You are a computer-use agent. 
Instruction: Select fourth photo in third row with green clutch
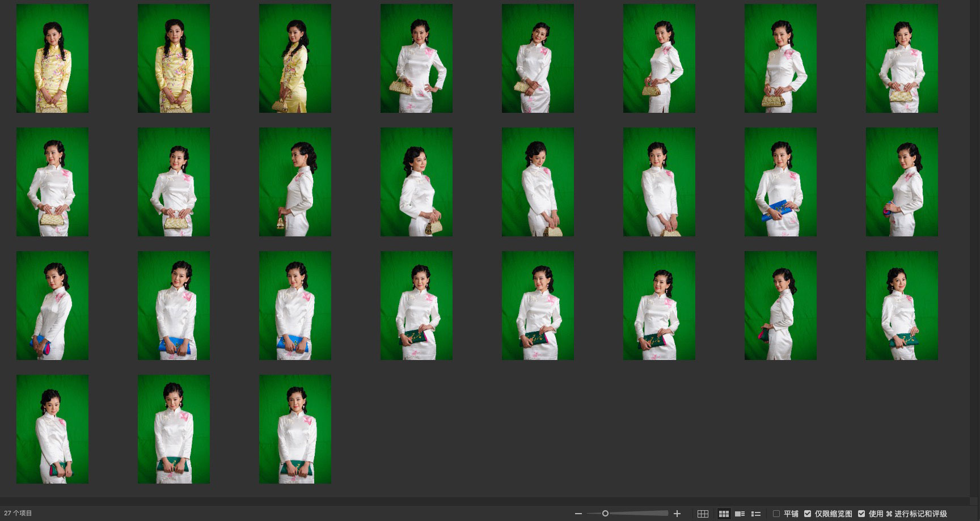(416, 306)
